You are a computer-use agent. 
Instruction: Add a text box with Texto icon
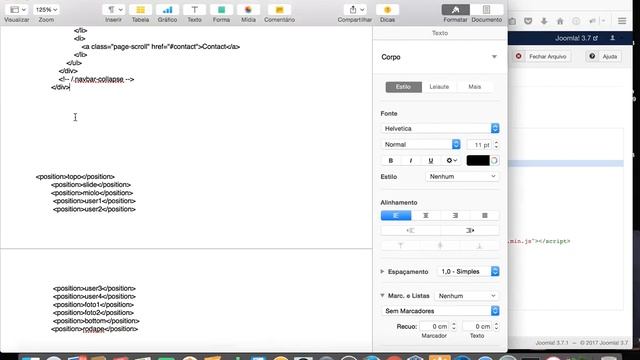(194, 9)
